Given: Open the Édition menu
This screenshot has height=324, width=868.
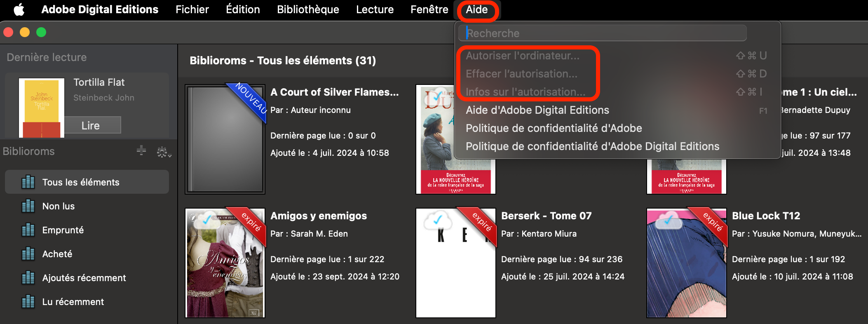Looking at the screenshot, I should [243, 9].
